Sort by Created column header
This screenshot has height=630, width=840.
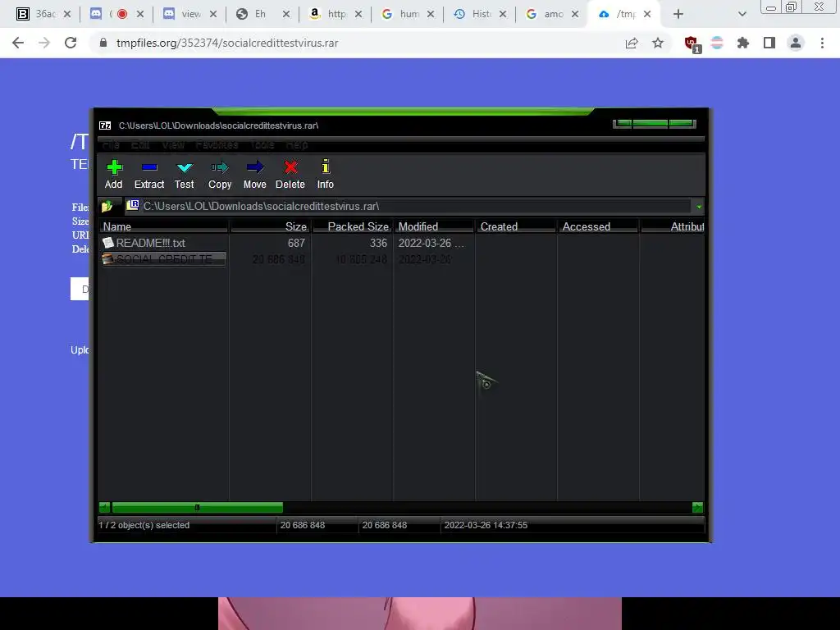pos(517,226)
